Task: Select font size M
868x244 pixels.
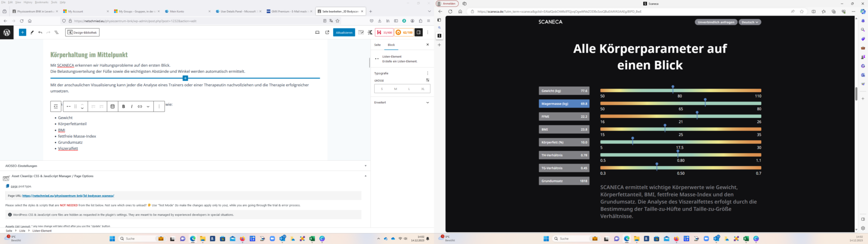Action: (396, 89)
